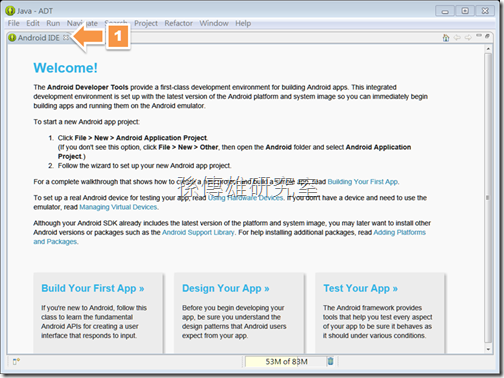Open the Edit menu

(33, 23)
